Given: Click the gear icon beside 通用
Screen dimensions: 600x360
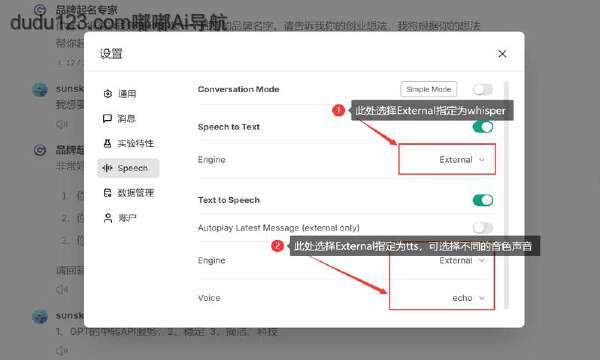Looking at the screenshot, I should [108, 94].
